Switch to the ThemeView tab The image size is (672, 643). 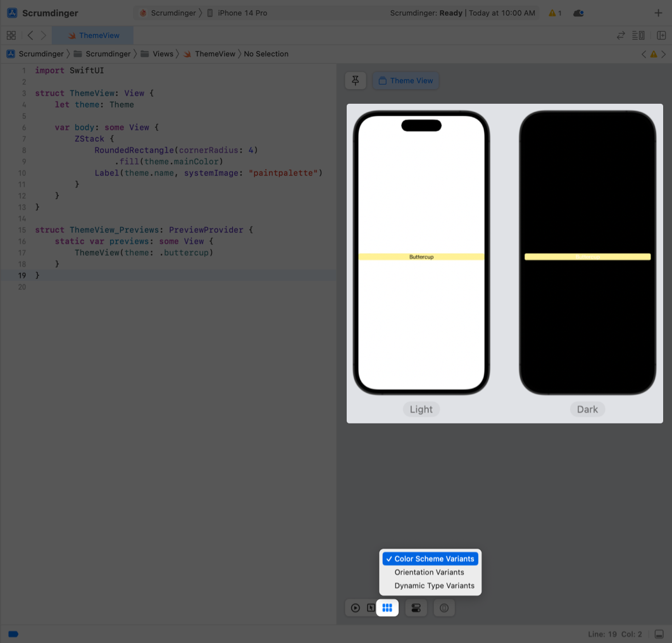(x=92, y=35)
